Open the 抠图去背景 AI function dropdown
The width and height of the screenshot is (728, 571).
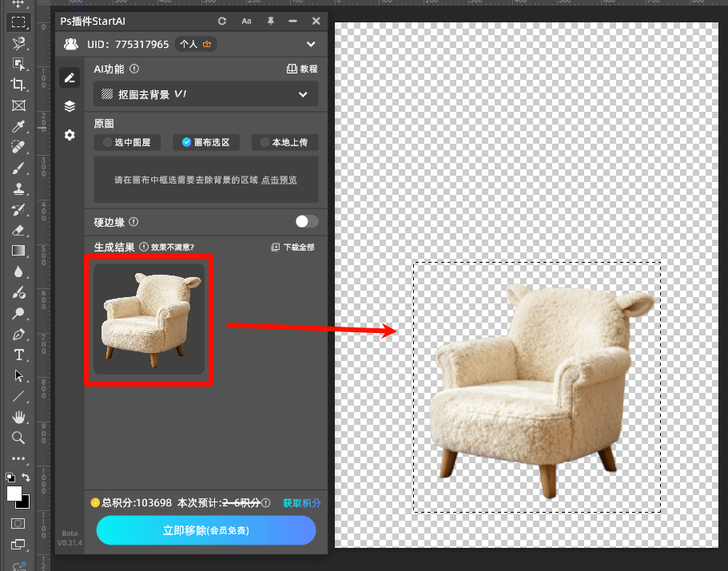206,94
